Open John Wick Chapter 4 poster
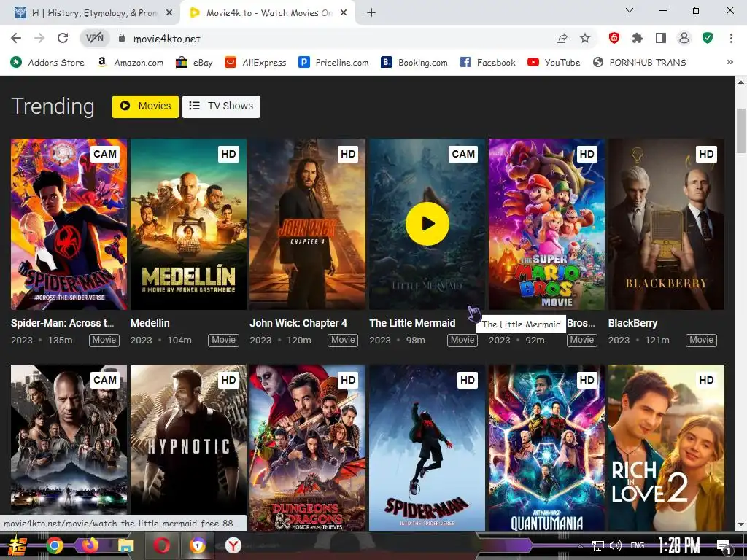 308,225
